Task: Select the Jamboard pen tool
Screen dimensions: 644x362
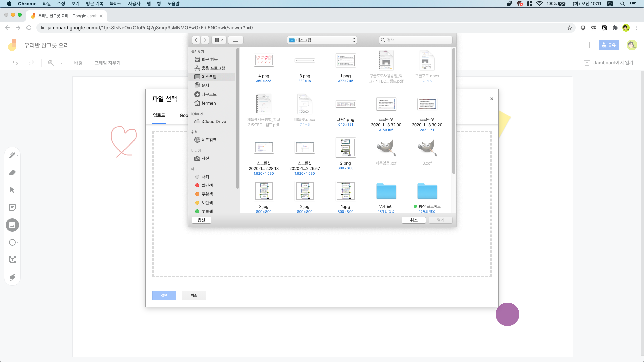Action: (12, 155)
